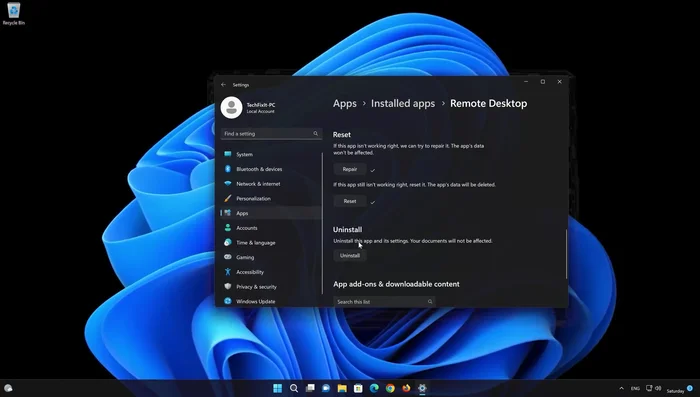700x397 pixels.
Task: Show hidden icons in system tray
Action: [621, 389]
